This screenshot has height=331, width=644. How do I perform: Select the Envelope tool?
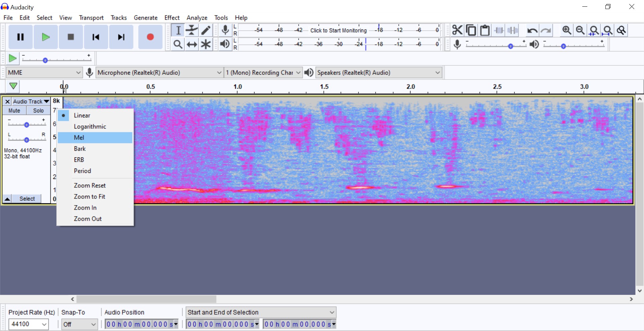click(192, 30)
